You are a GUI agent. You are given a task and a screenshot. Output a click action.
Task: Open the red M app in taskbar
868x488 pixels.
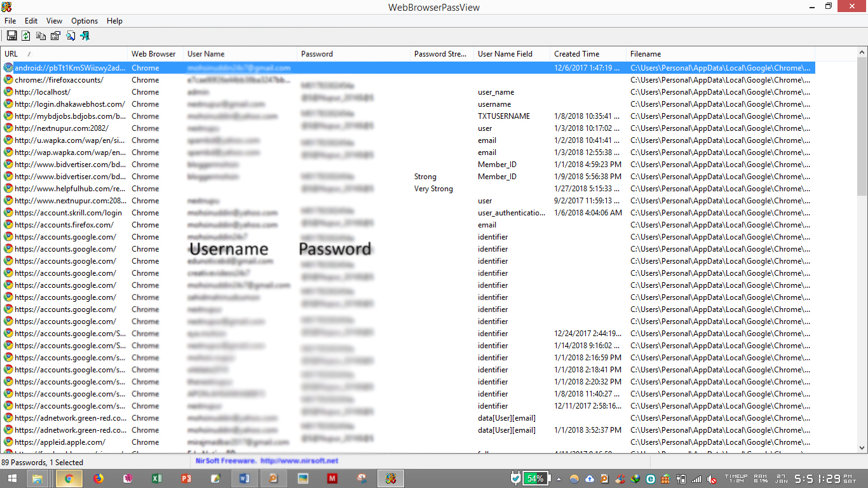point(332,478)
